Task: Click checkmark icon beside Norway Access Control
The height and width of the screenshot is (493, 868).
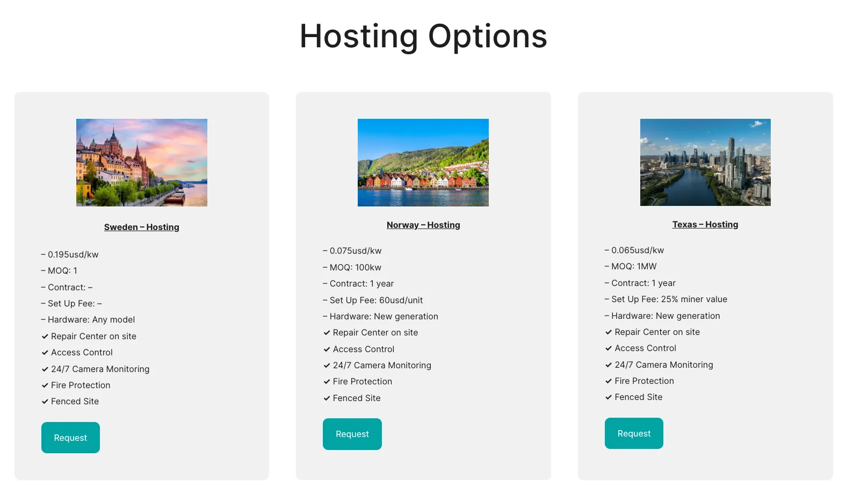Action: click(327, 349)
